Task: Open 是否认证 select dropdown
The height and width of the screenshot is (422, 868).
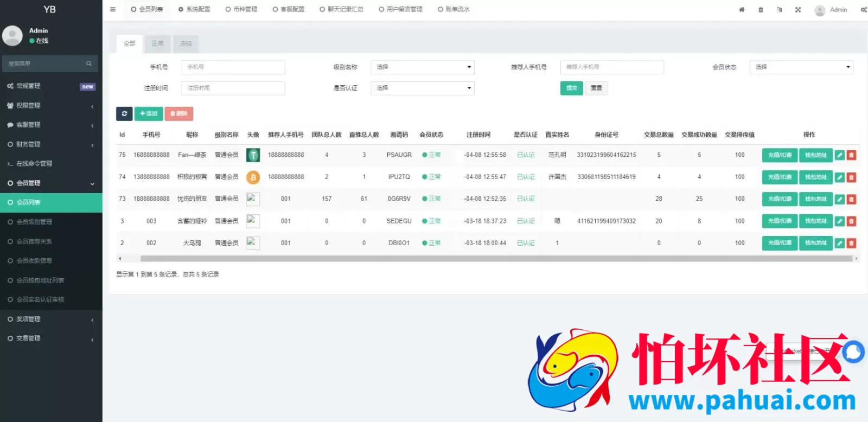Action: point(423,88)
